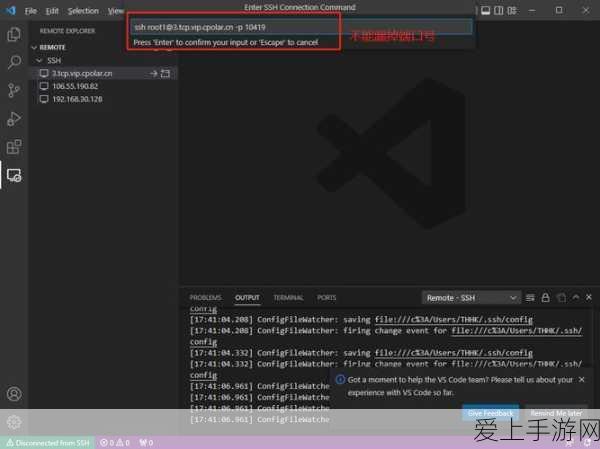Select the Remote Explorer icon
The width and height of the screenshot is (600, 449).
[14, 175]
